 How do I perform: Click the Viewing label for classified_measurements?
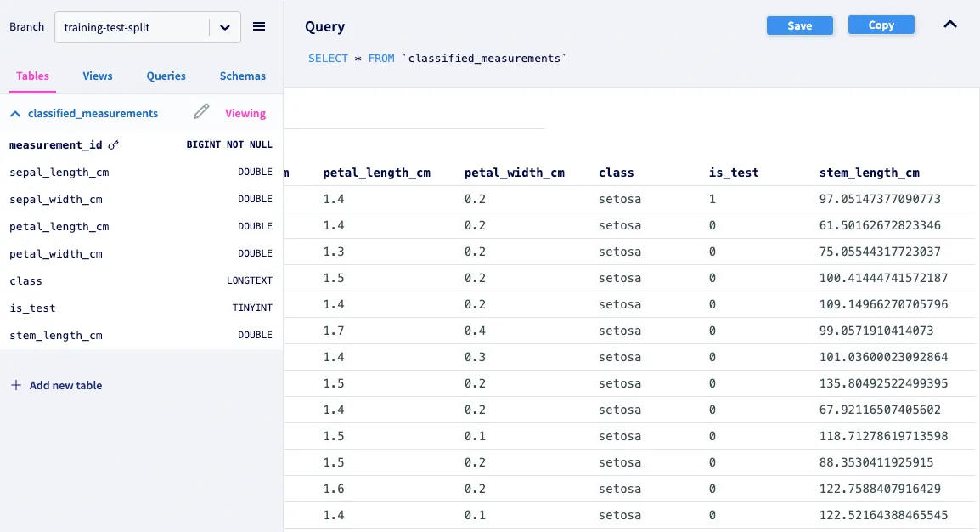(x=245, y=113)
